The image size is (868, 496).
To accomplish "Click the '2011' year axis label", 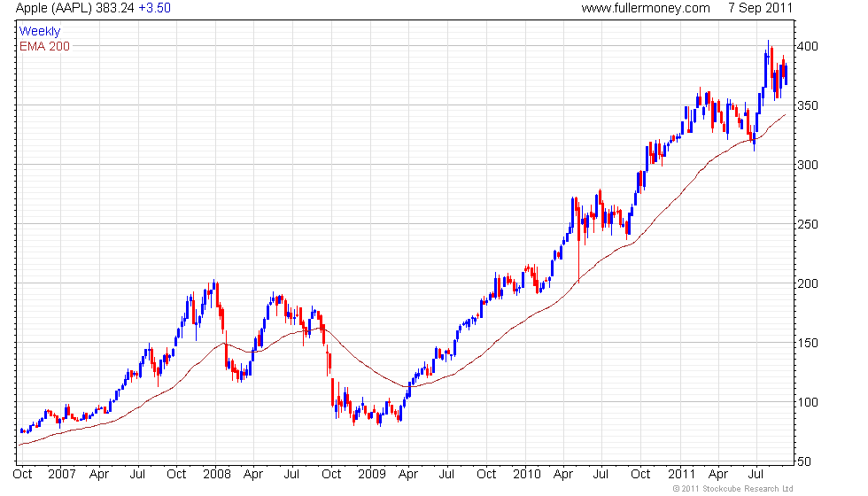I will 681,475.
